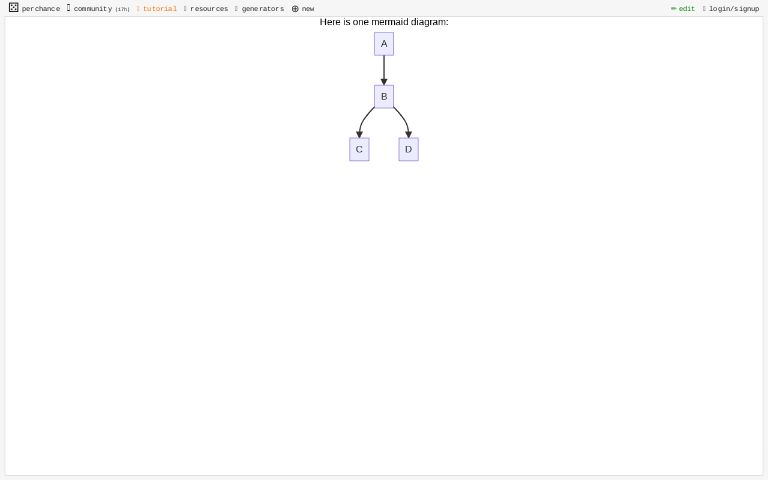This screenshot has height=480, width=768.
Task: Open the login/signup link
Action: coord(734,9)
